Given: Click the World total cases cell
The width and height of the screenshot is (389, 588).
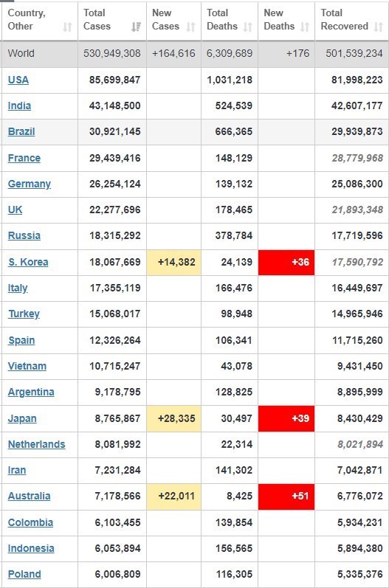Looking at the screenshot, I should (111, 54).
